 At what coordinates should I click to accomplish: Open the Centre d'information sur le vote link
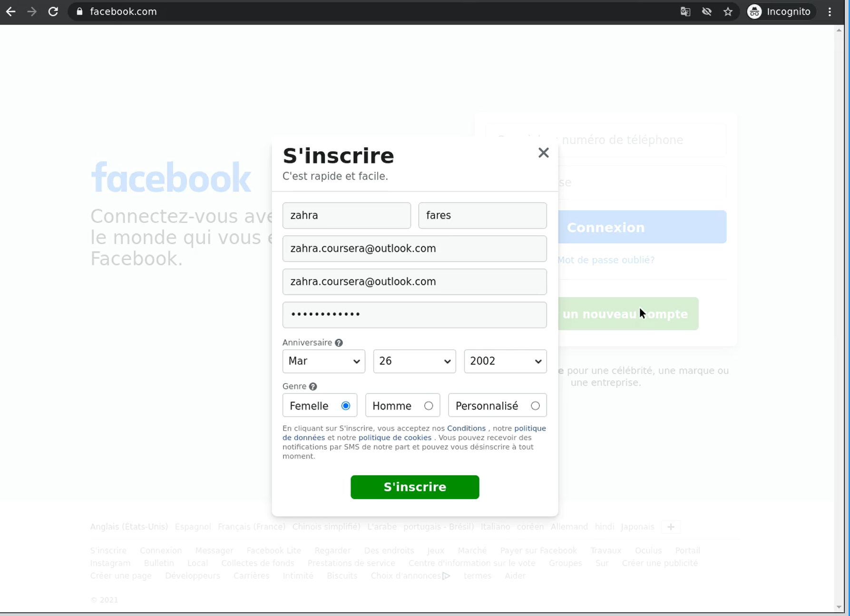pos(472,563)
